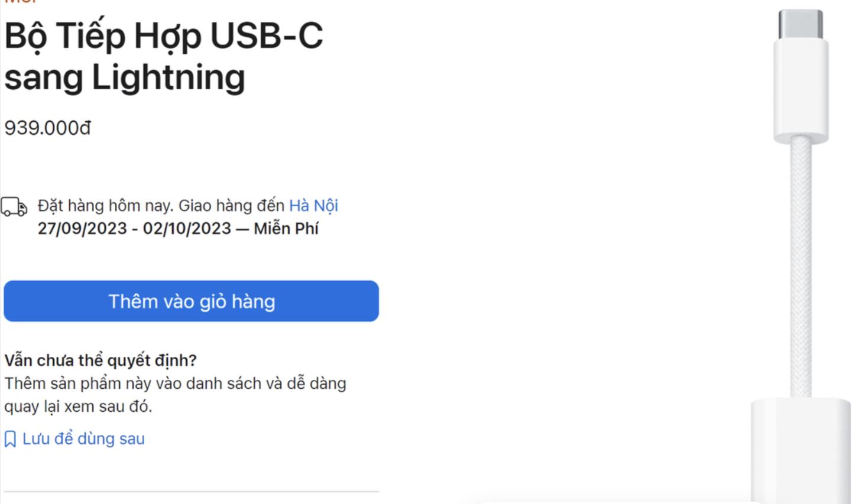Click the metal USB-C connector tip

coord(800,24)
